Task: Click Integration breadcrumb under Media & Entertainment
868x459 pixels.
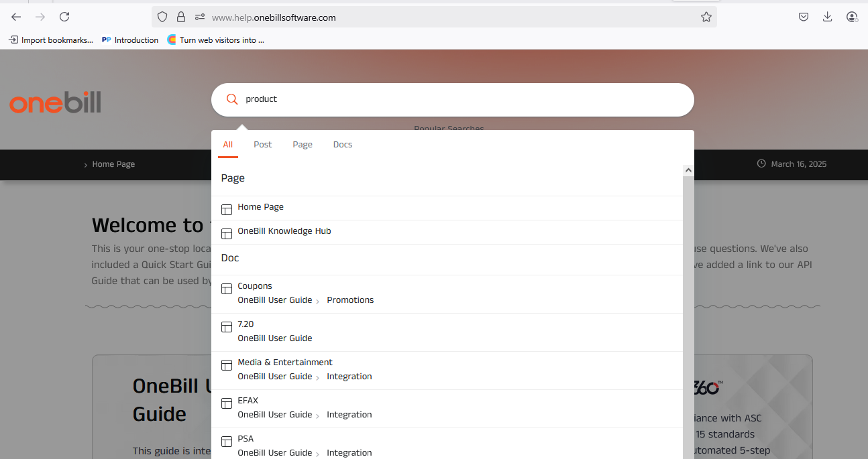Action: 349,377
